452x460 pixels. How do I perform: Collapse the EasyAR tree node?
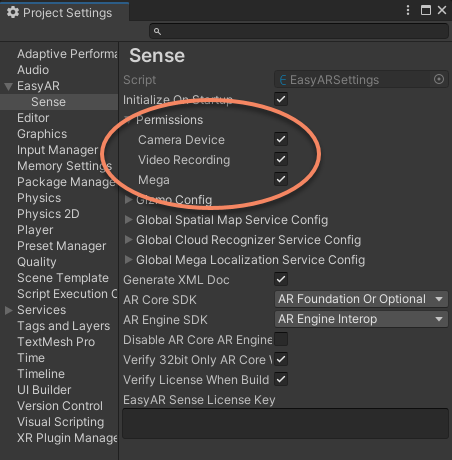[x=9, y=87]
